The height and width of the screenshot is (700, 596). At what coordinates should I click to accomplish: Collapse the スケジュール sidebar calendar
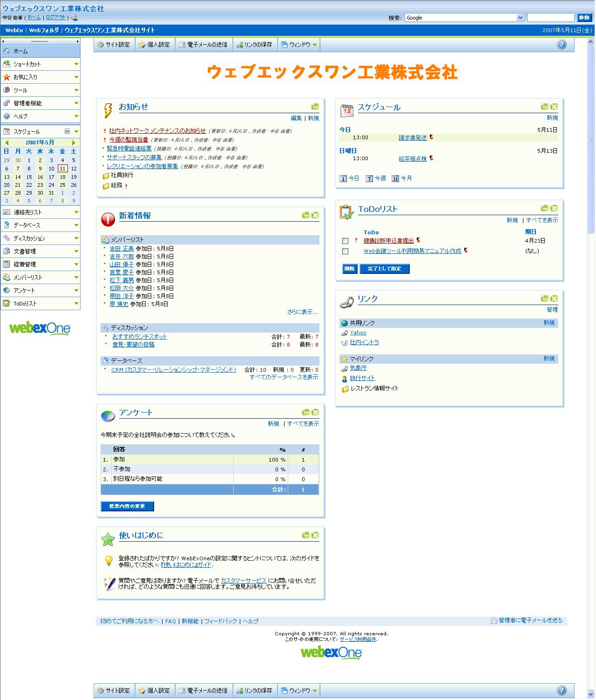pos(67,131)
